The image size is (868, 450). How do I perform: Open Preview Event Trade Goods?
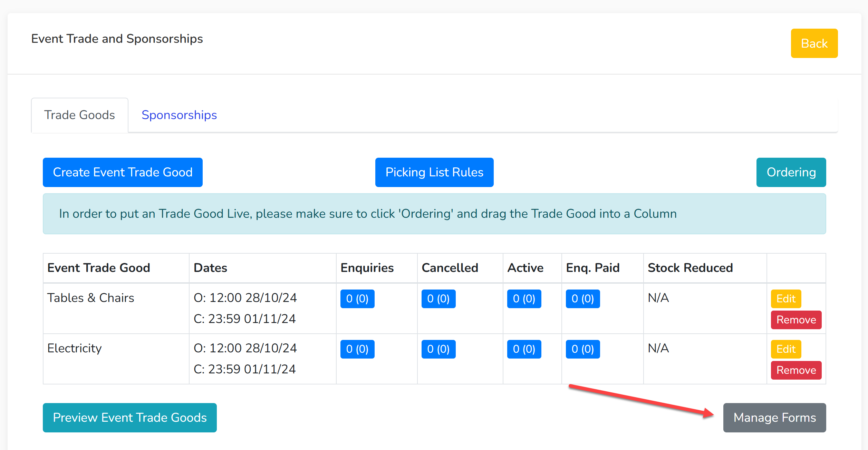click(130, 418)
